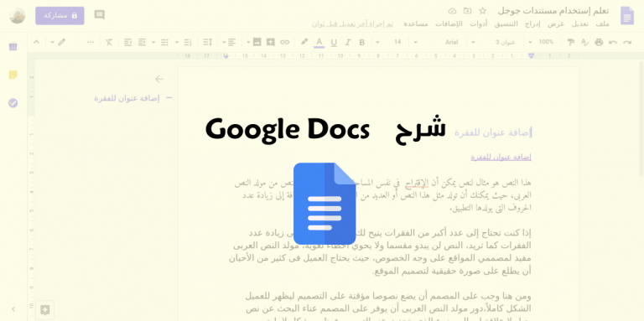Apply bold with the B icon
This screenshot has height=321, width=644.
[362, 42]
